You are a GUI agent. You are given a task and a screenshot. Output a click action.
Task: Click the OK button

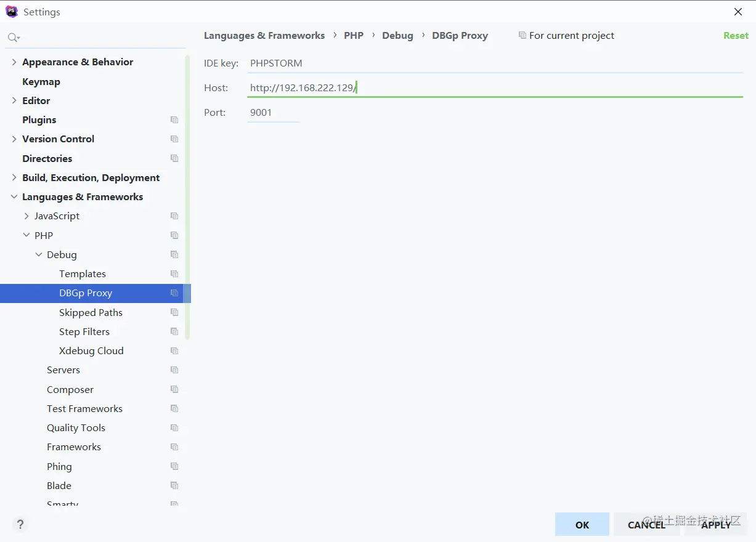point(582,525)
